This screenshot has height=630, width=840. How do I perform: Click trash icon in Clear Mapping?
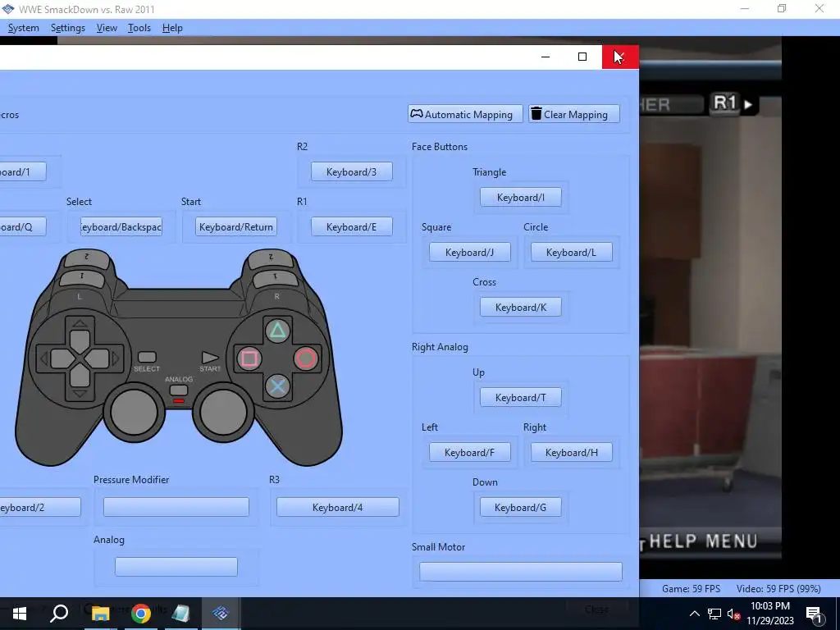(536, 113)
